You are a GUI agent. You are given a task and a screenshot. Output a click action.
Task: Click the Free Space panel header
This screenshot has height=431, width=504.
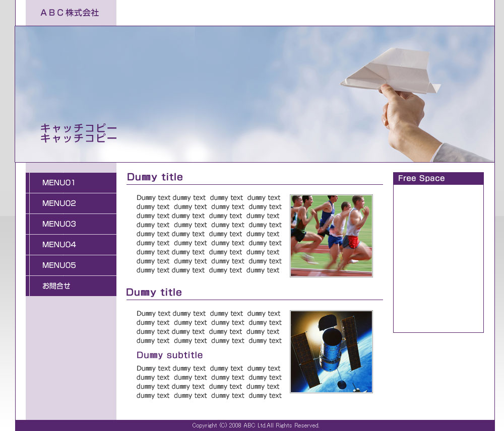pos(438,178)
